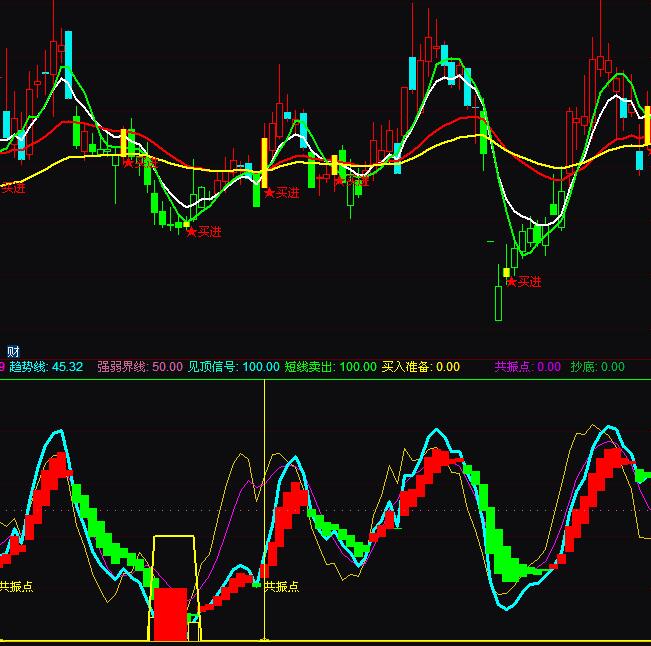
Task: Click the large red block at indicator bottom
Action: tap(171, 613)
